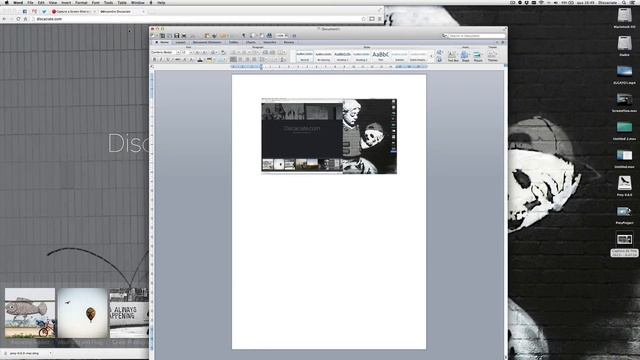The height and width of the screenshot is (360, 640).
Task: Pick the font color swatch
Action: coord(200,60)
